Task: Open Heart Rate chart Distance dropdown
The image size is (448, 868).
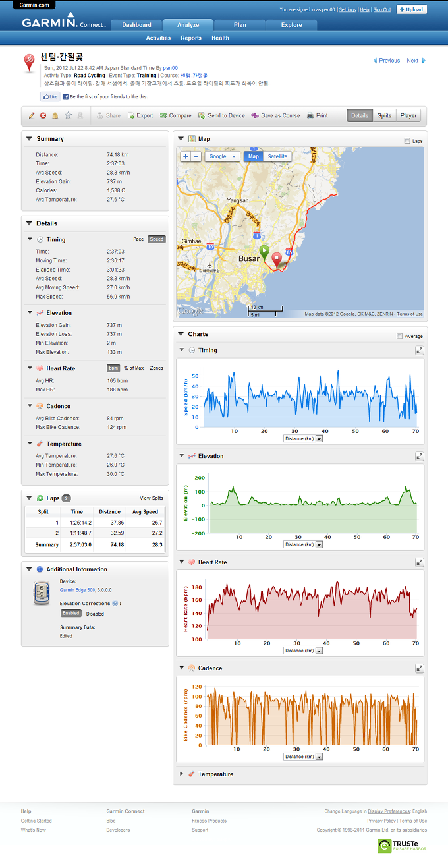Action: [303, 651]
